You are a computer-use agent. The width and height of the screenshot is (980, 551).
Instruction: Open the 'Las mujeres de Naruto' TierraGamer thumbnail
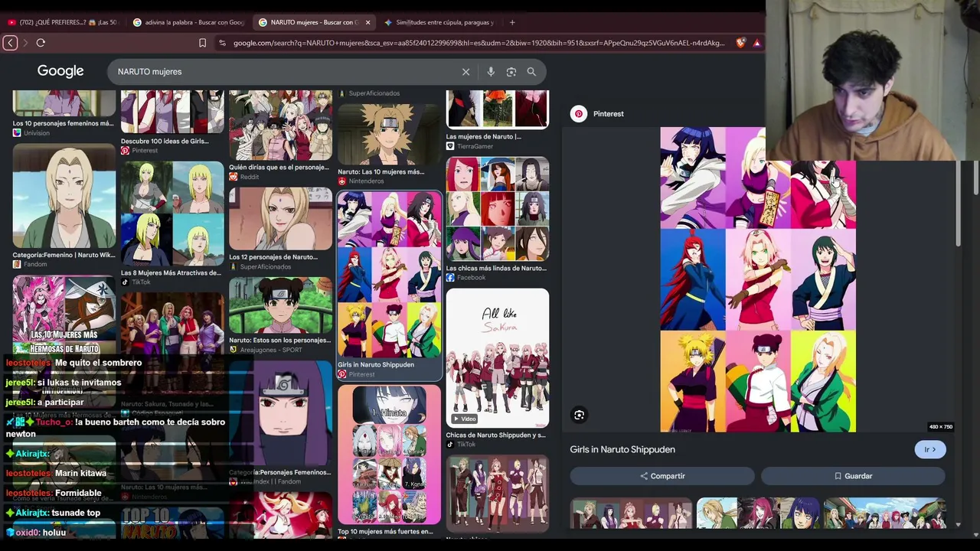pyautogui.click(x=498, y=109)
